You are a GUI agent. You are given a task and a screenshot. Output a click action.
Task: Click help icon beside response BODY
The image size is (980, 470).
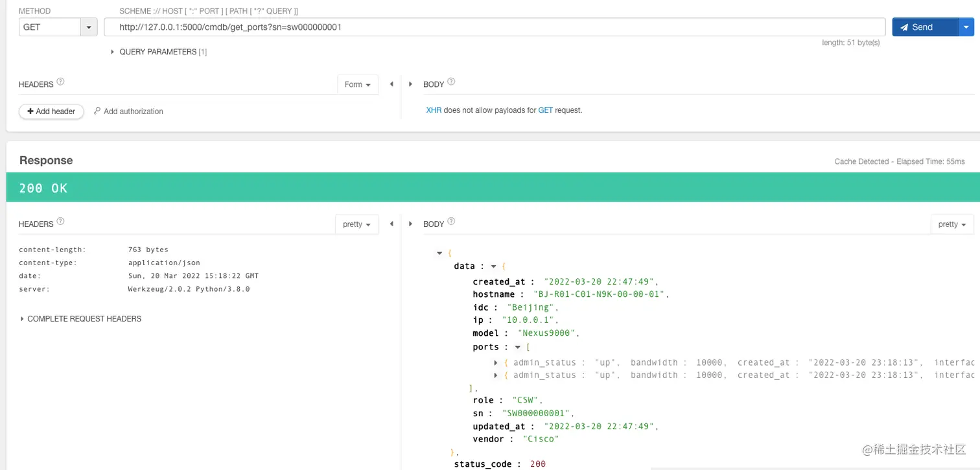(x=452, y=222)
